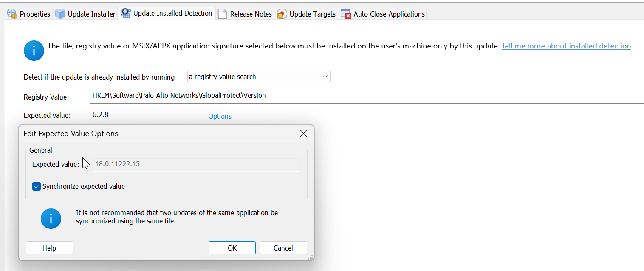Click the Release Notes document icon
The width and height of the screenshot is (644, 271).
tap(222, 13)
